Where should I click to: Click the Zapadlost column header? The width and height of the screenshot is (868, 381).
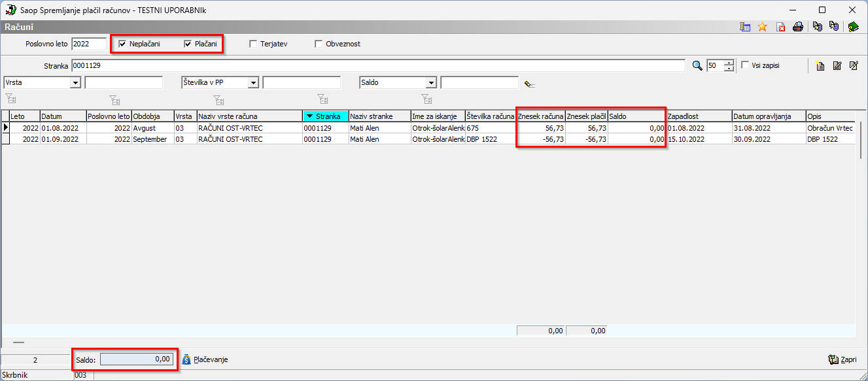point(699,116)
